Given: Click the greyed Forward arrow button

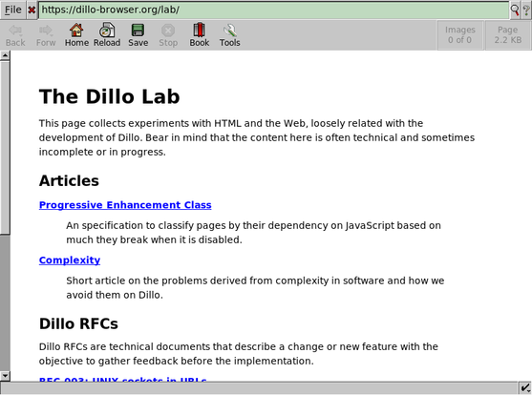Looking at the screenshot, I should pos(46,35).
